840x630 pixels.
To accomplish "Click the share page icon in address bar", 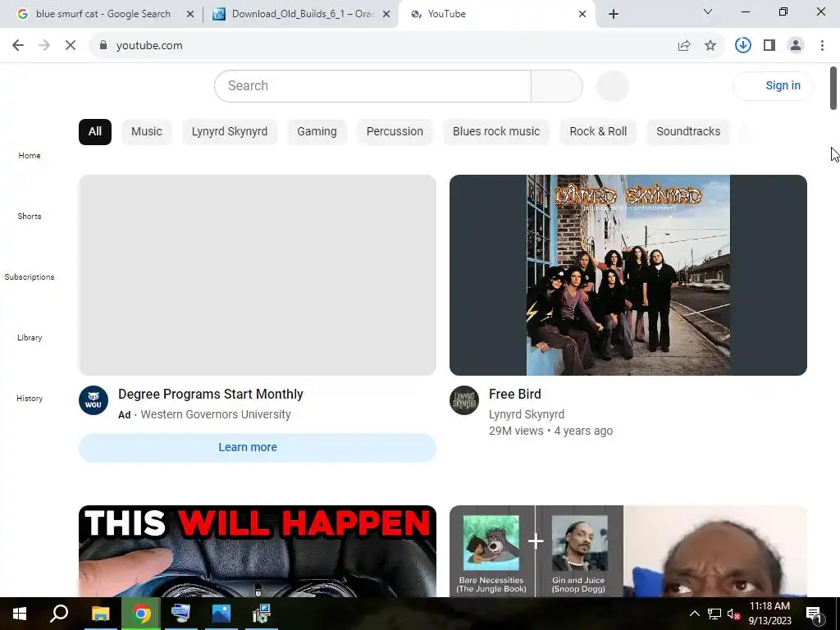I will [x=684, y=46].
